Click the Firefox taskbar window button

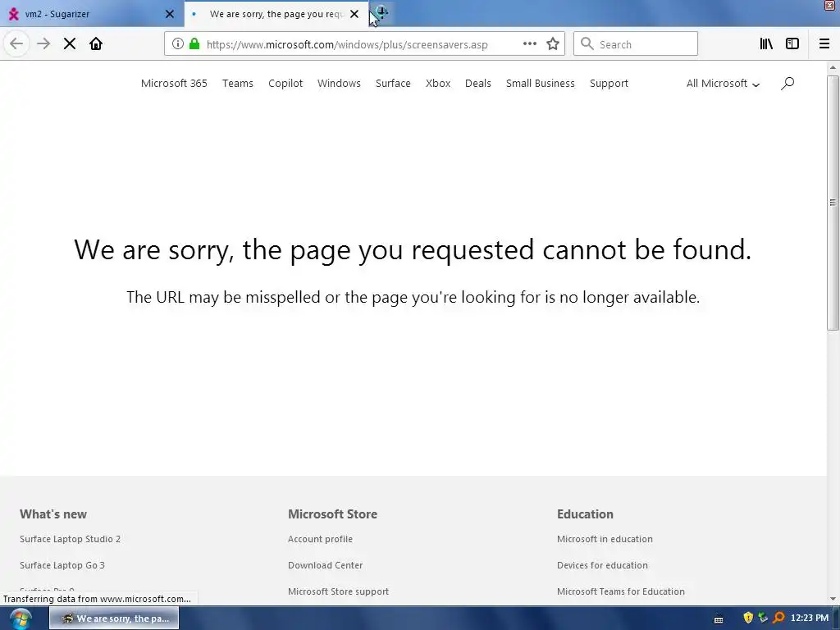[x=114, y=619]
